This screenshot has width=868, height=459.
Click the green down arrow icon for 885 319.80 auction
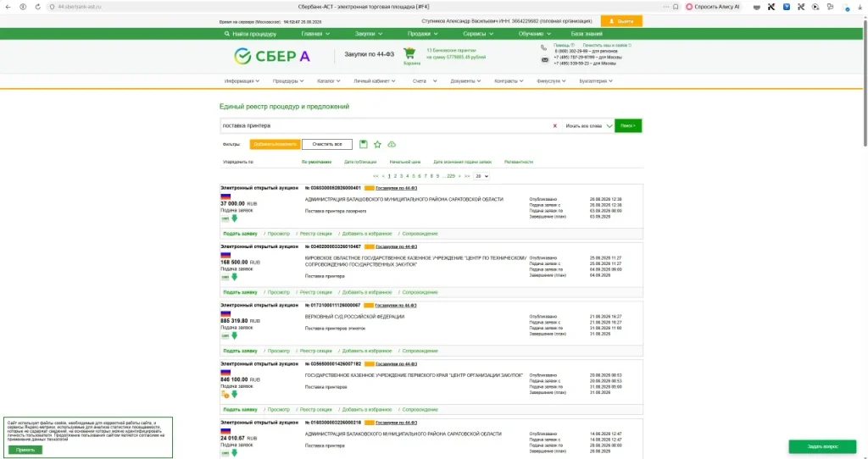pos(234,335)
